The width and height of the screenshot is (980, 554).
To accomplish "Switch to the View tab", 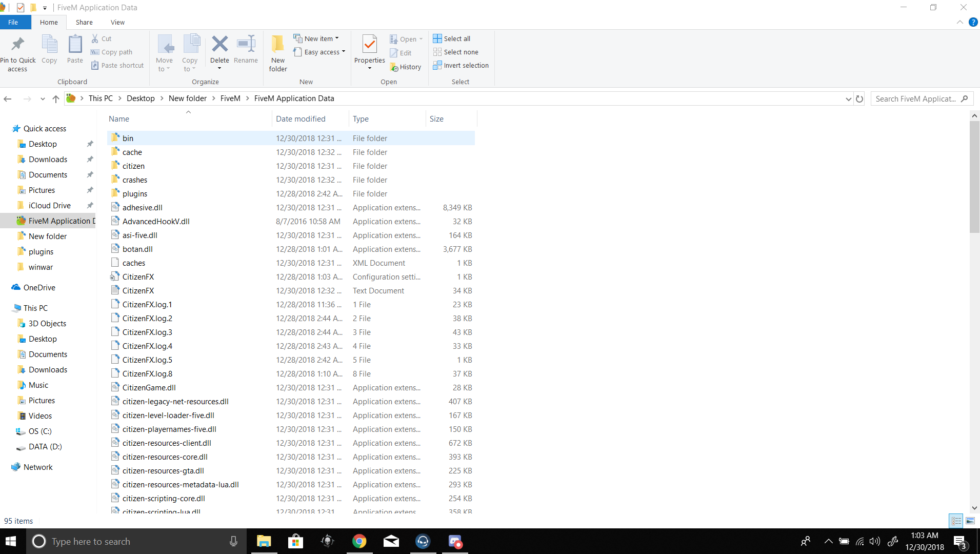I will tap(117, 22).
